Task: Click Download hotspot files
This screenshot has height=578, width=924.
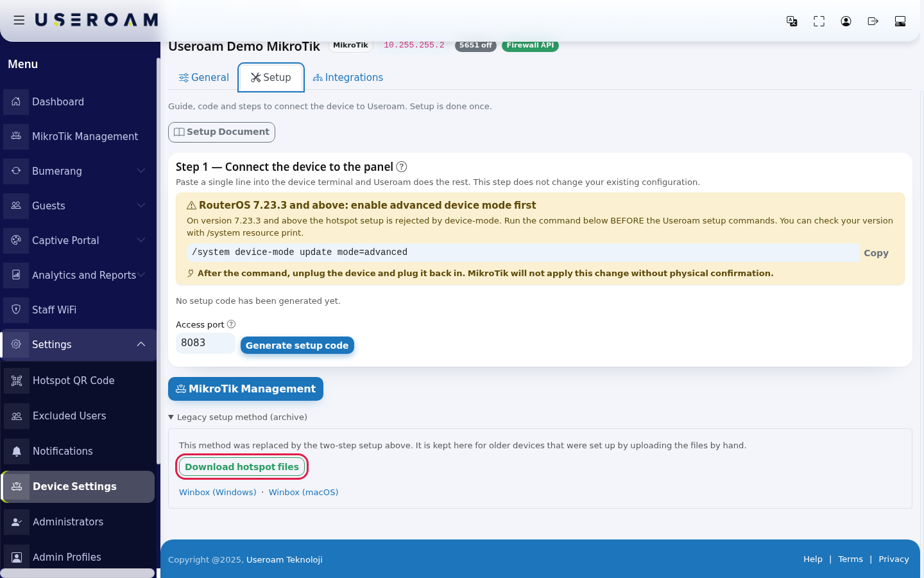Action: tap(242, 467)
